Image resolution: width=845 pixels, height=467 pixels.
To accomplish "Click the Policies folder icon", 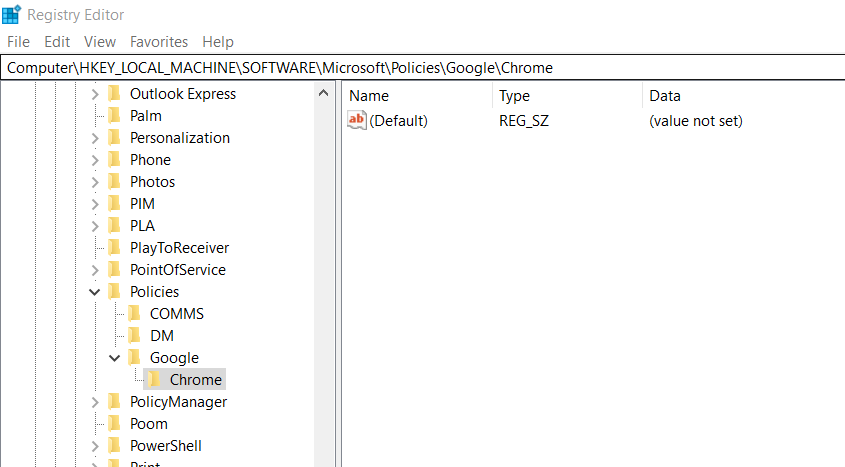I will (114, 292).
